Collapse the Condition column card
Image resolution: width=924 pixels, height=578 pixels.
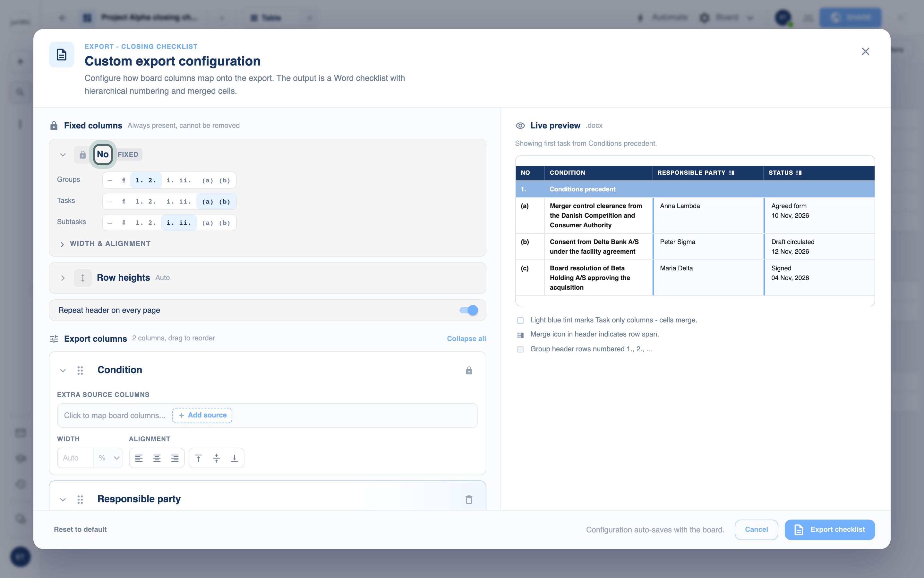pyautogui.click(x=63, y=371)
